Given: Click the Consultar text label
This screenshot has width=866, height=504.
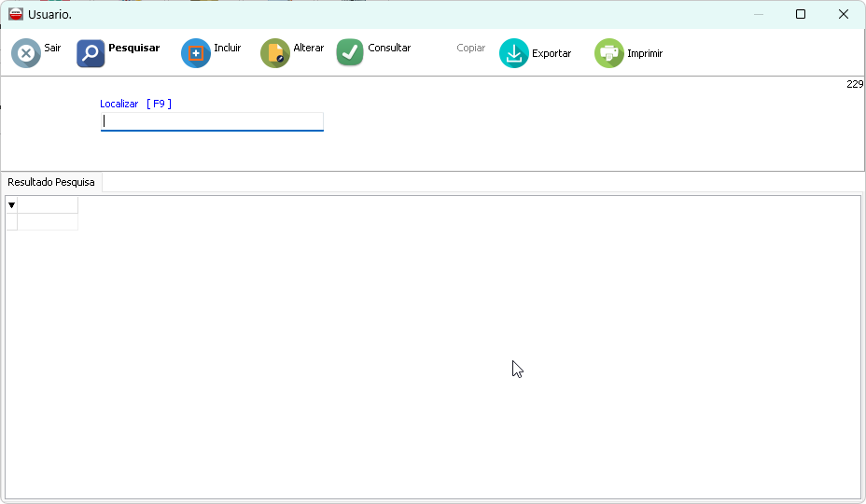Looking at the screenshot, I should pos(389,48).
